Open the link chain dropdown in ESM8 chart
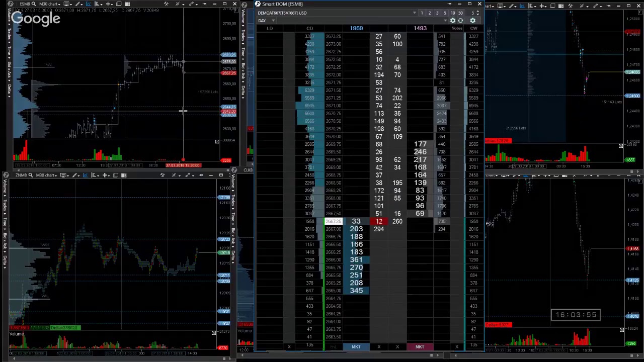The height and width of the screenshot is (362, 644). pyautogui.click(x=193, y=4)
